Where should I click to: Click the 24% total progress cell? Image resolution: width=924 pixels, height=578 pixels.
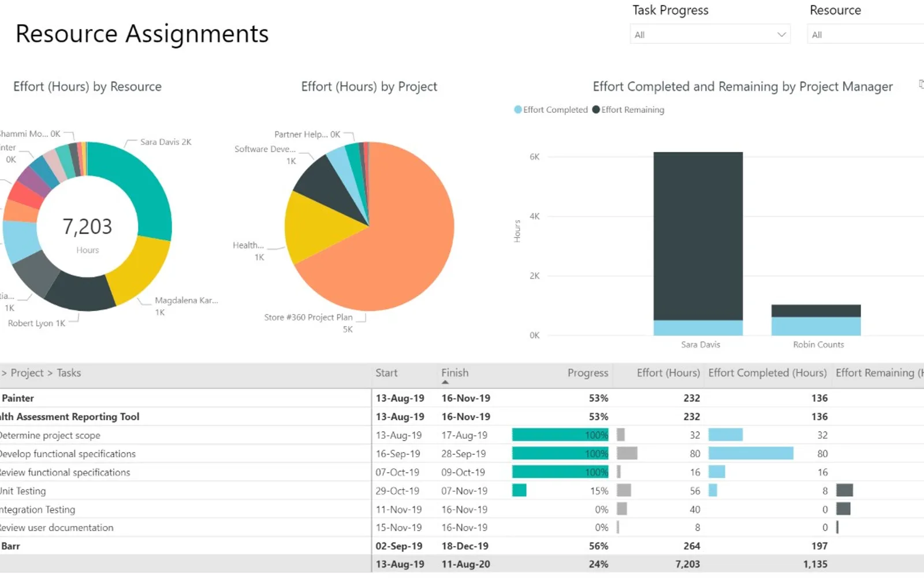tap(598, 564)
